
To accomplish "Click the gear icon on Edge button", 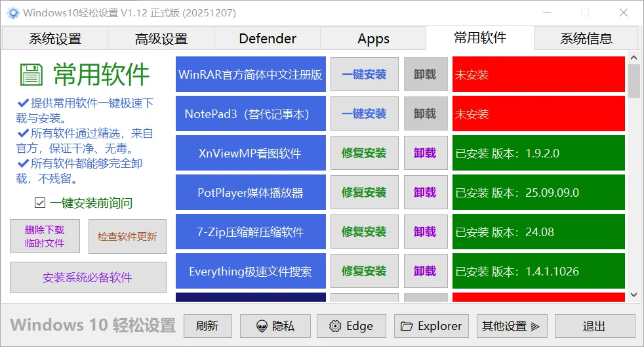I will coord(335,327).
